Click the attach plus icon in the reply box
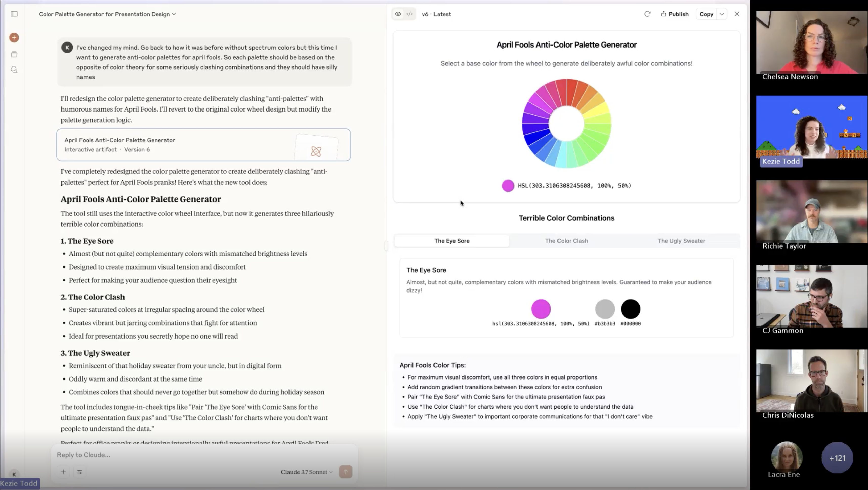 coord(63,472)
